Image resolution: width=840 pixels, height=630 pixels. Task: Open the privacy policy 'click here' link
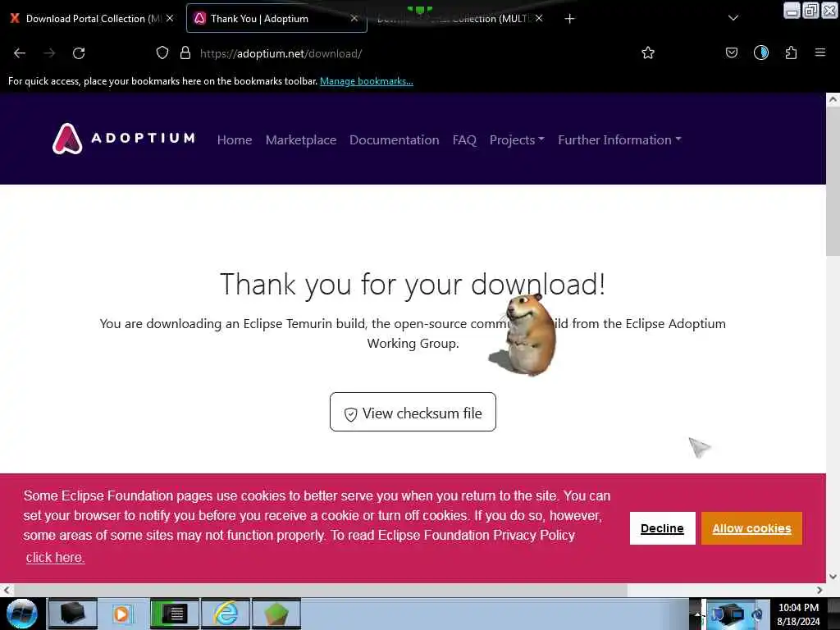click(x=55, y=557)
